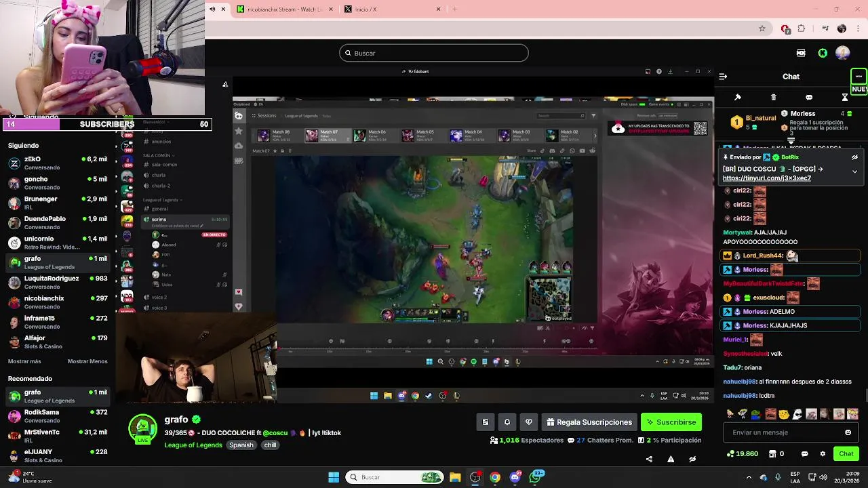Click the ticket icon left of Kick logo
The width and height of the screenshot is (868, 488).
point(801,53)
